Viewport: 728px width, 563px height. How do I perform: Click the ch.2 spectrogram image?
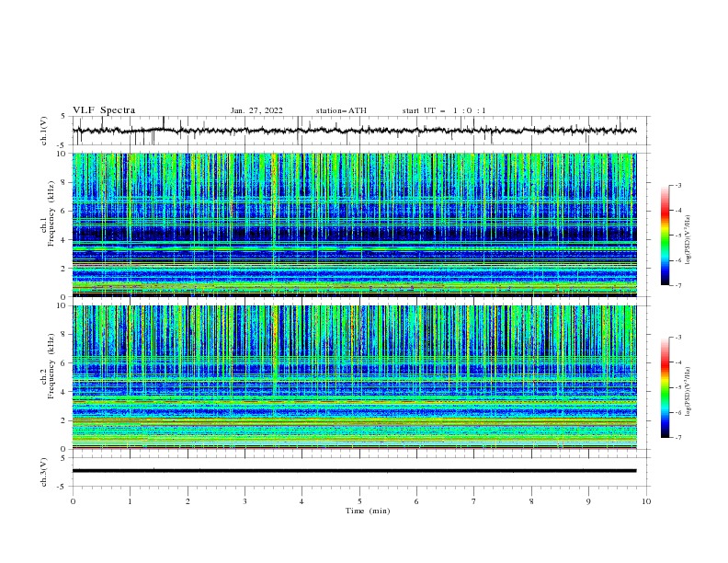[354, 377]
